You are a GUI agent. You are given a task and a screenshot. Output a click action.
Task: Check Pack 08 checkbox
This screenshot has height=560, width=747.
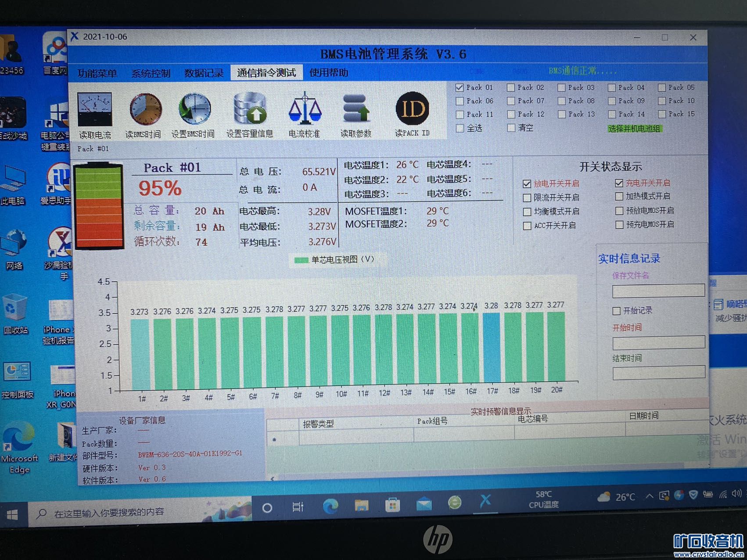point(561,101)
